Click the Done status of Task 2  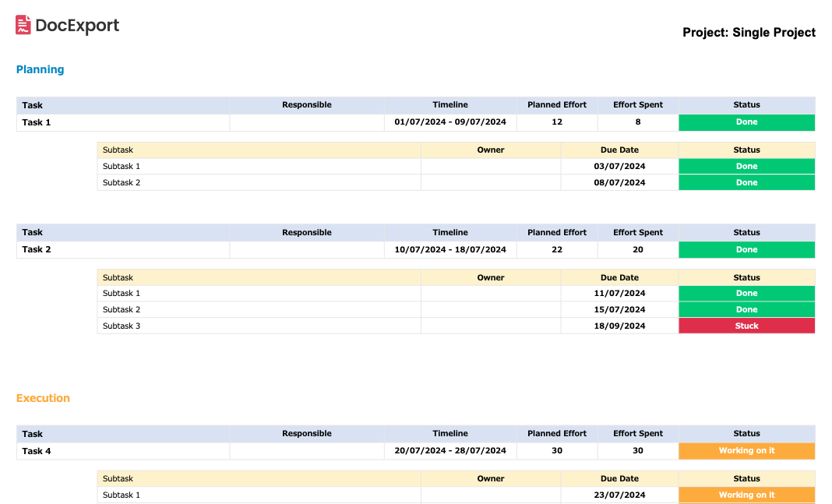746,249
